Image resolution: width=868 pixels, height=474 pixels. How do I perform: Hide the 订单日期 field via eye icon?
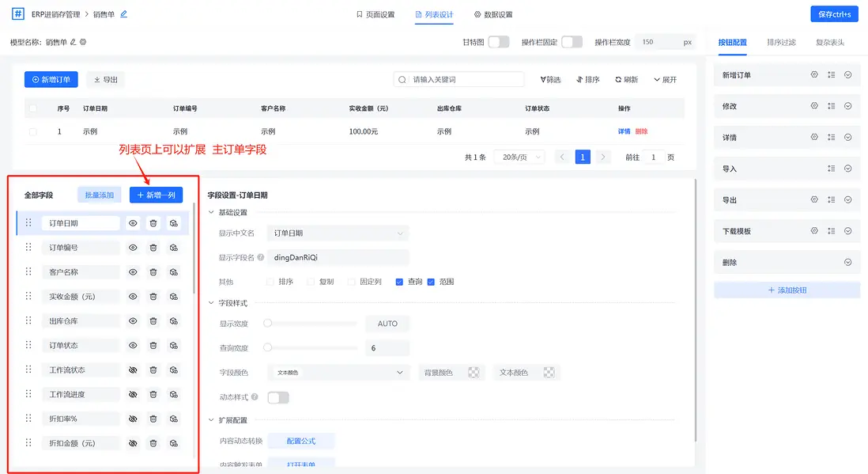point(133,223)
